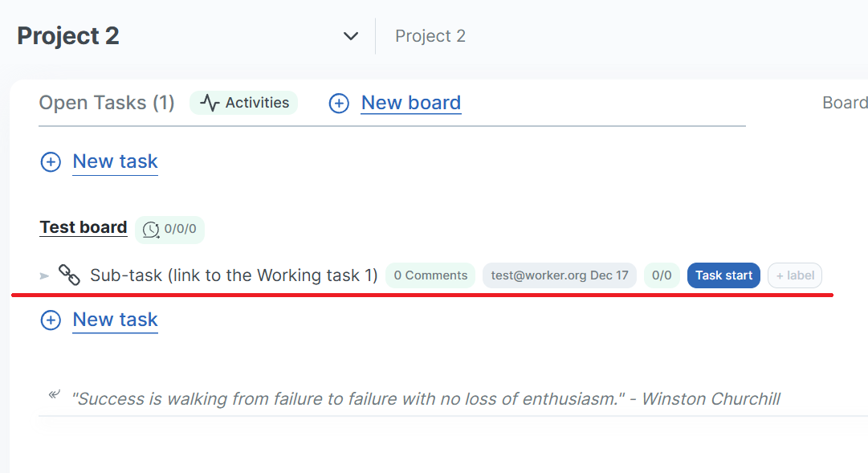Click the test@worker.org Dec 17 assignee badge
The image size is (868, 473).
[559, 275]
